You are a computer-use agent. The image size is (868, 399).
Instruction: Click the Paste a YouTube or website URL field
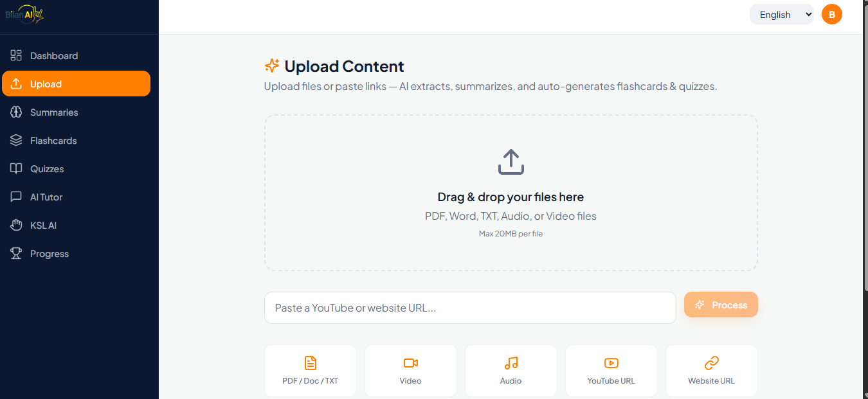(x=470, y=308)
